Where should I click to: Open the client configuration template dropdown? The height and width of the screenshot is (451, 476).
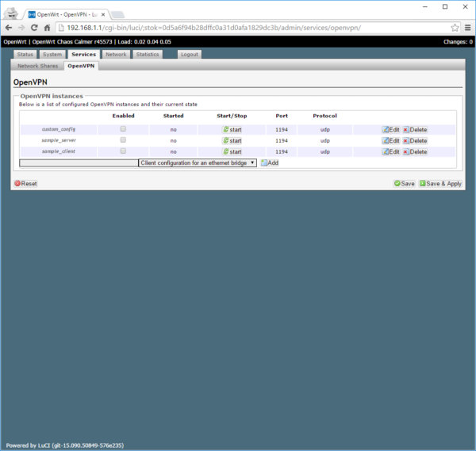click(x=197, y=162)
